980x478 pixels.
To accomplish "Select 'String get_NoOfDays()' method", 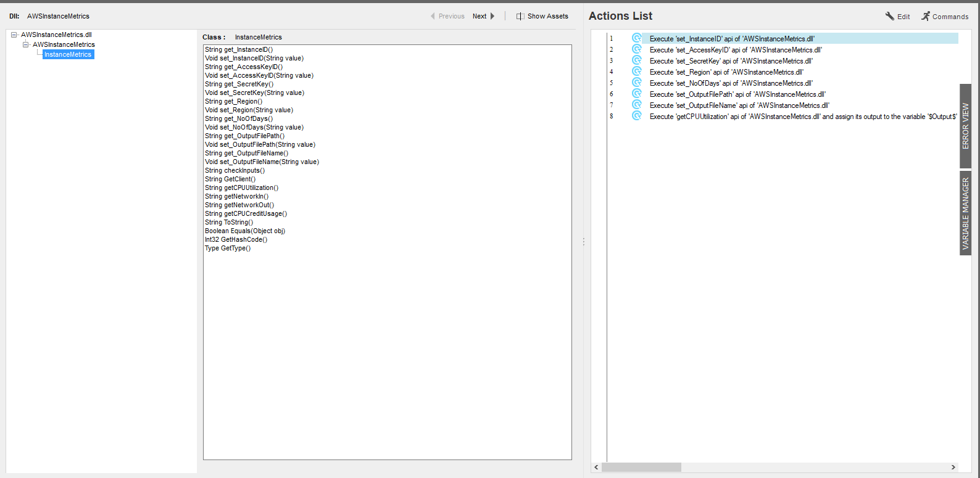I will pyautogui.click(x=239, y=118).
